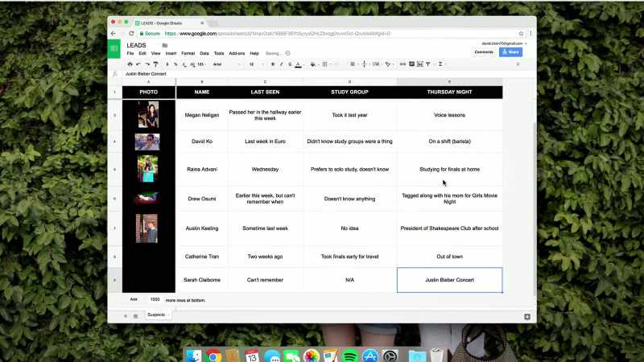Open text wrapping options
Screen dimensions: 644x362
coord(376,64)
